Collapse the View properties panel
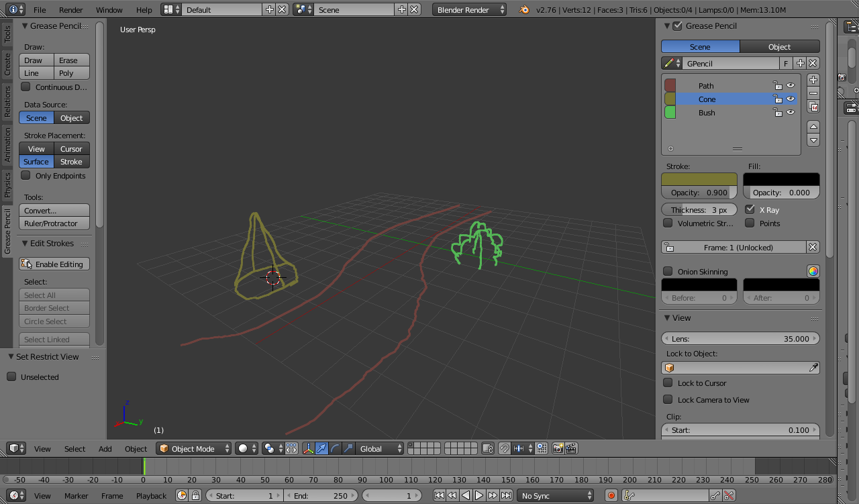Screen dimensions: 859x504 coord(668,318)
